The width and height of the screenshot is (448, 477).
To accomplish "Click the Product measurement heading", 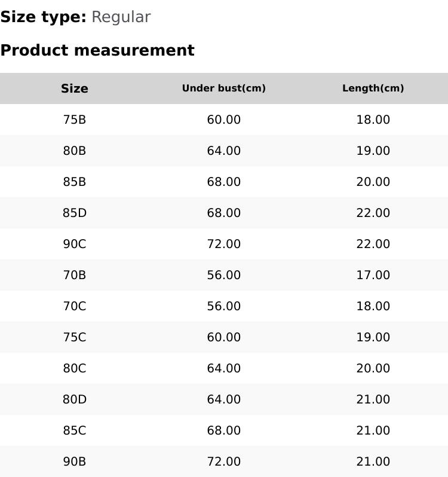I will [97, 50].
